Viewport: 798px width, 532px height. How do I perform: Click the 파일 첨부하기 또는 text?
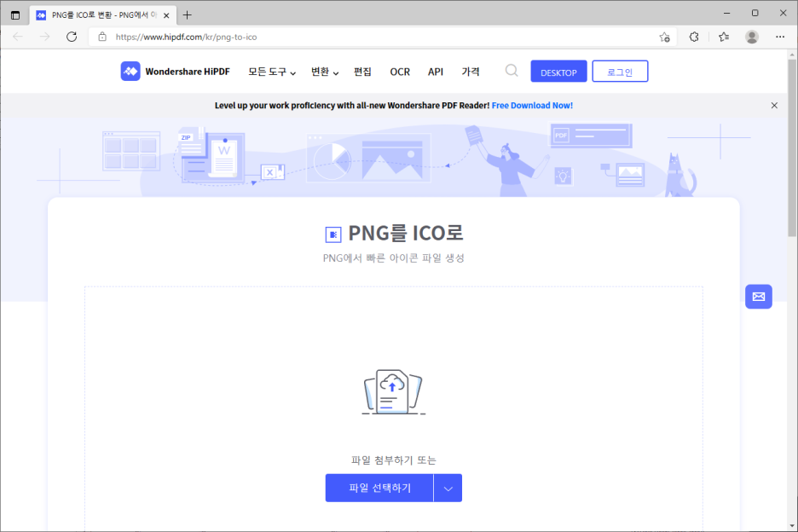[393, 460]
